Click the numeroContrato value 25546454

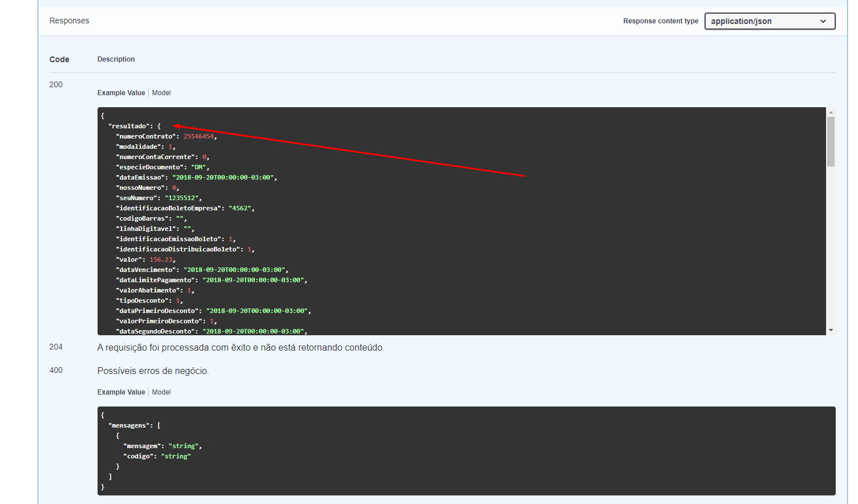pos(199,136)
